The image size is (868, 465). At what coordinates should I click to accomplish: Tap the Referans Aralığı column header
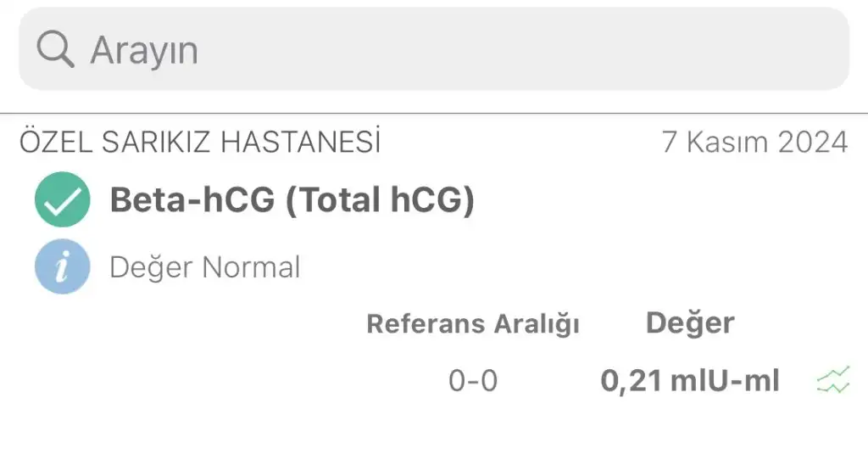[473, 323]
